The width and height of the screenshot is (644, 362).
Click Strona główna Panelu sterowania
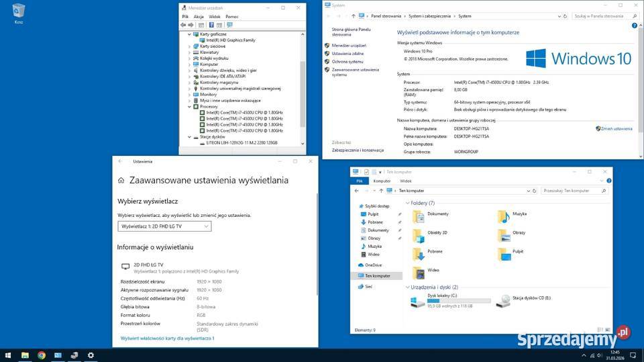(x=351, y=32)
